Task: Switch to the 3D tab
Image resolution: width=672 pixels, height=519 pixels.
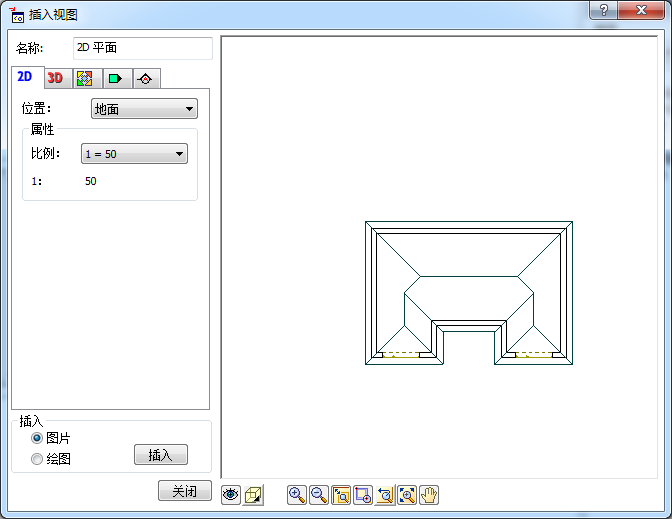Action: tap(58, 78)
